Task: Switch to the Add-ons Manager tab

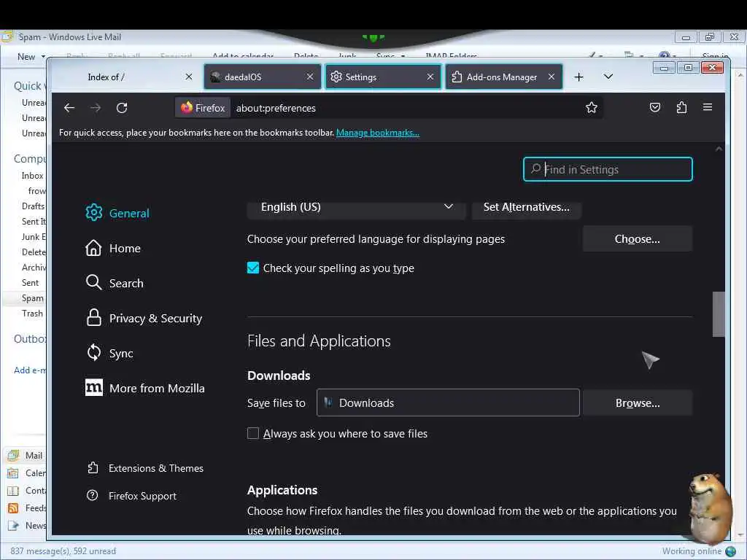Action: (x=503, y=77)
